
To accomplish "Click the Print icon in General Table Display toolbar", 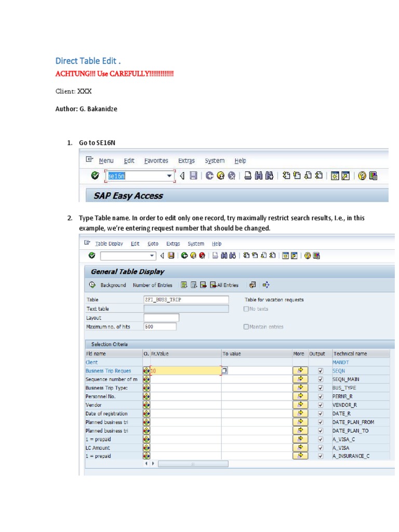I will pyautogui.click(x=215, y=256).
